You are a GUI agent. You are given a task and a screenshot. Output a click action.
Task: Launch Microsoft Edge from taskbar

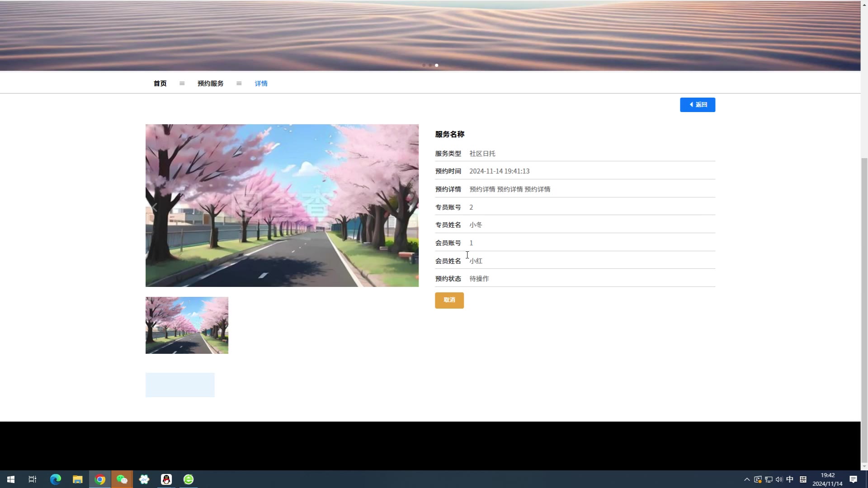point(56,479)
